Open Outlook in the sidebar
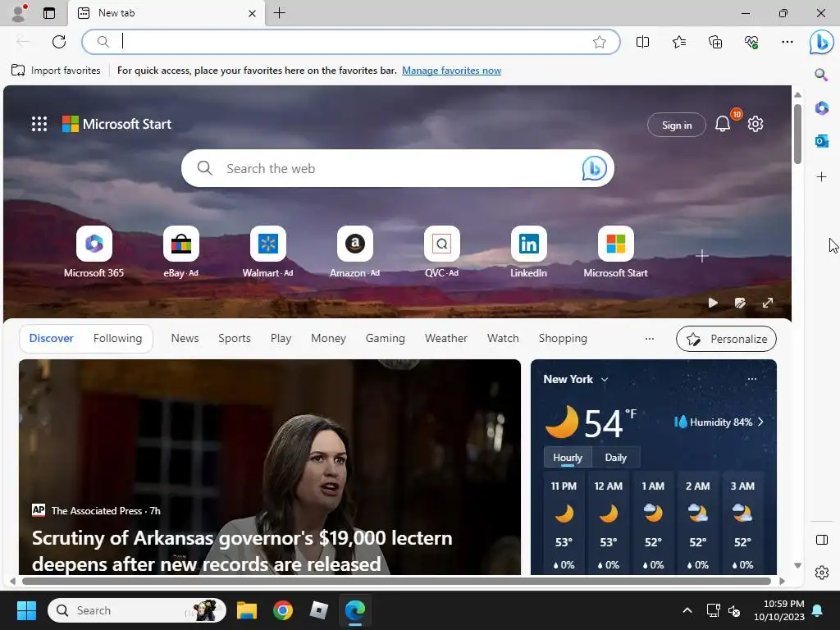This screenshot has height=630, width=840. point(821,141)
